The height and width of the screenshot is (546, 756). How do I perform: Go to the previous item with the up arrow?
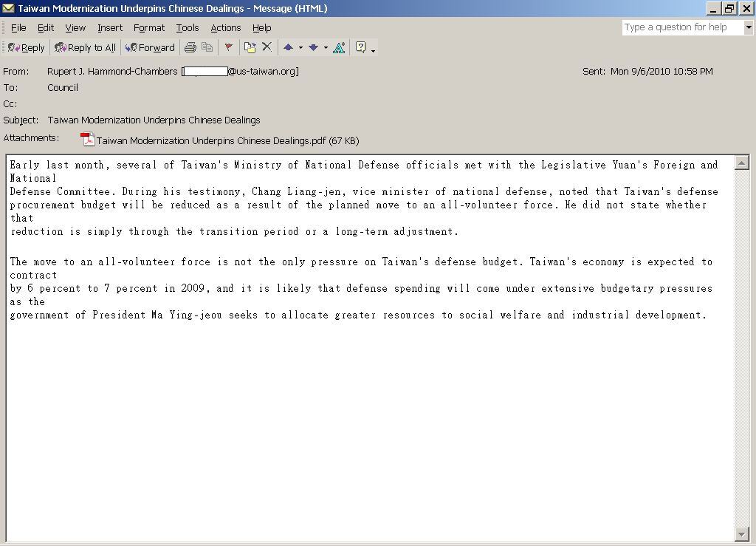pyautogui.click(x=289, y=47)
